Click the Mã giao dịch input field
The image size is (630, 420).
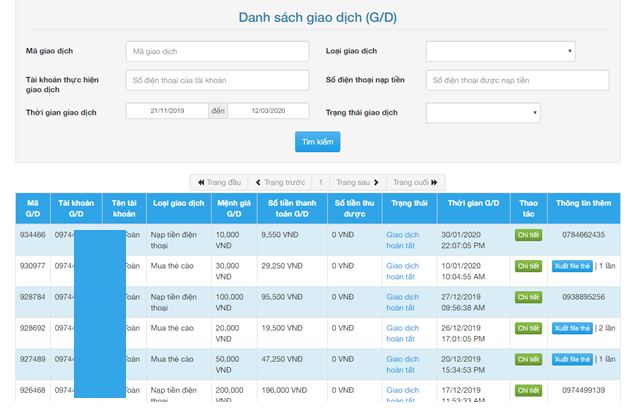point(217,51)
